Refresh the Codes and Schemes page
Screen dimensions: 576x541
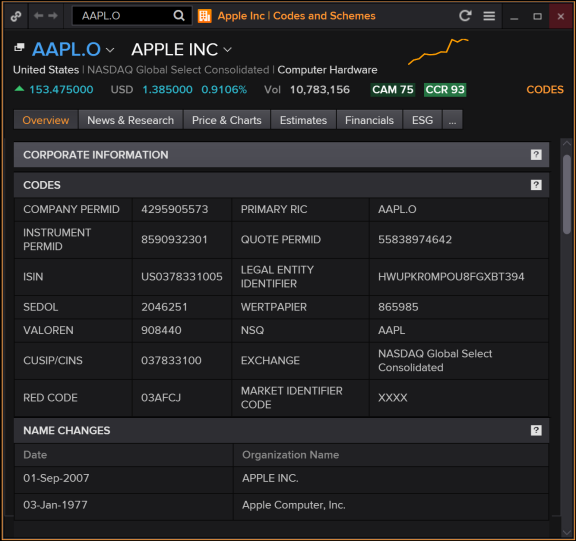[465, 16]
